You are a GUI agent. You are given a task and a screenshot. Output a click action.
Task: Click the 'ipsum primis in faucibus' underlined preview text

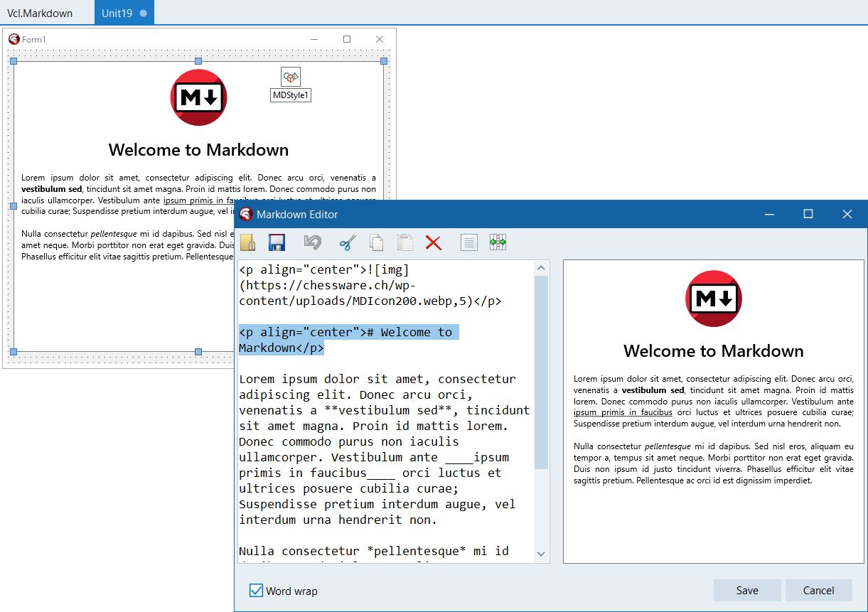[x=623, y=412]
